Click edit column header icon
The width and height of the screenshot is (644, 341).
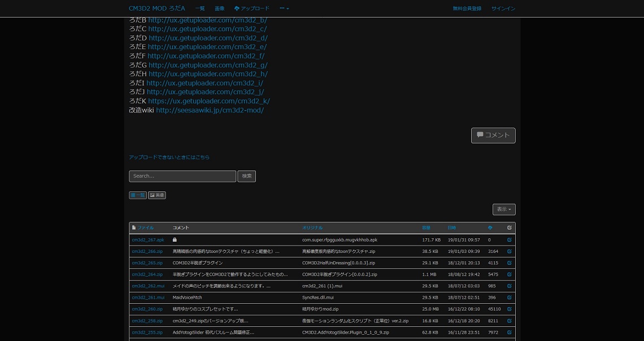pos(510,228)
